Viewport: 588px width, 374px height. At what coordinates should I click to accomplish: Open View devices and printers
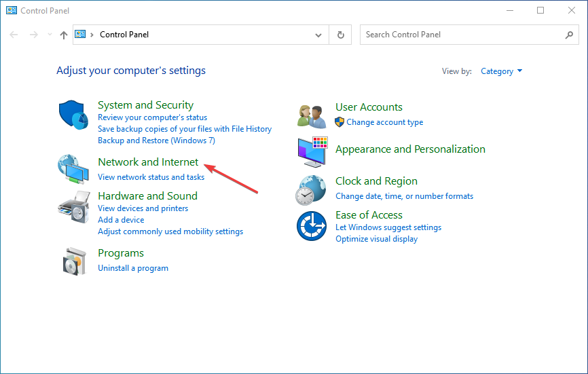click(143, 208)
